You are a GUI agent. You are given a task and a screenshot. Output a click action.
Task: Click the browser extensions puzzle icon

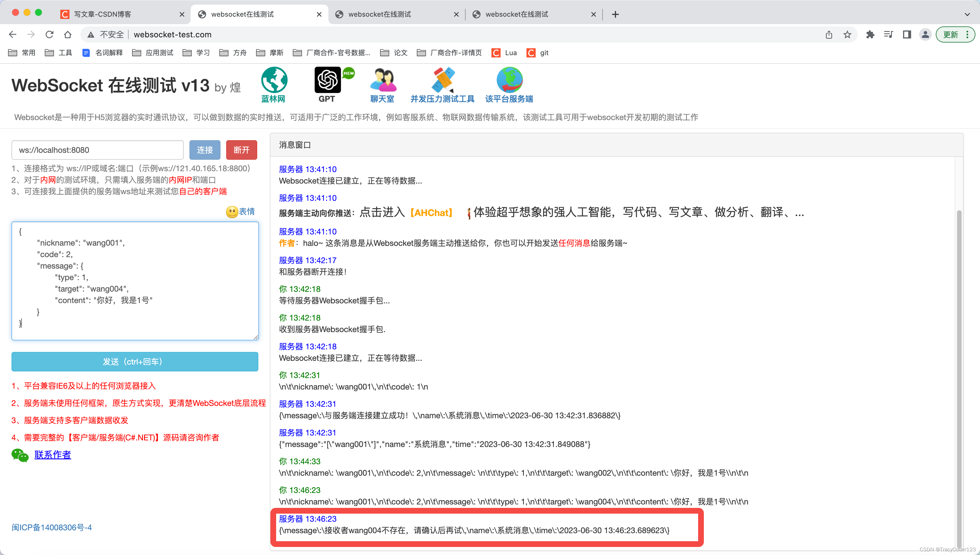[870, 34]
